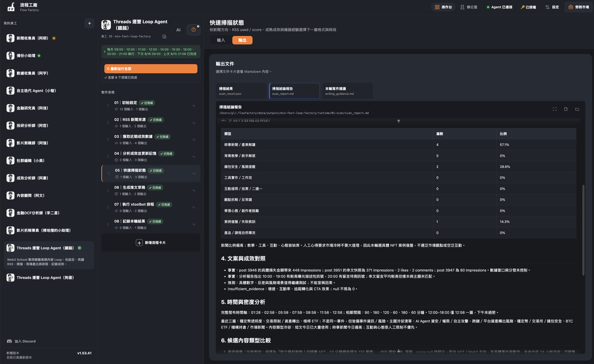Click the Agent 已連接 status indicator

pyautogui.click(x=500, y=7)
